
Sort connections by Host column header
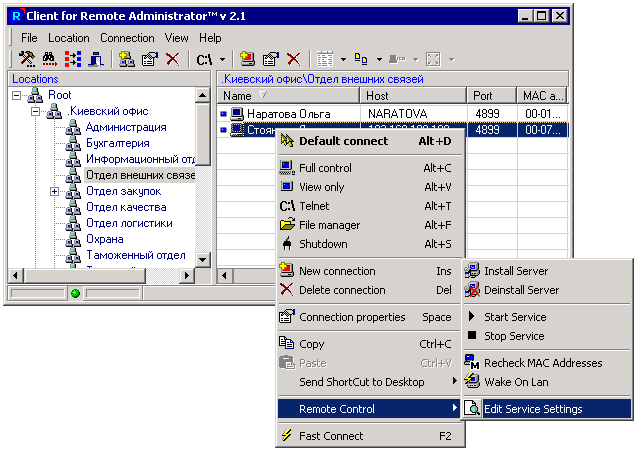(413, 96)
